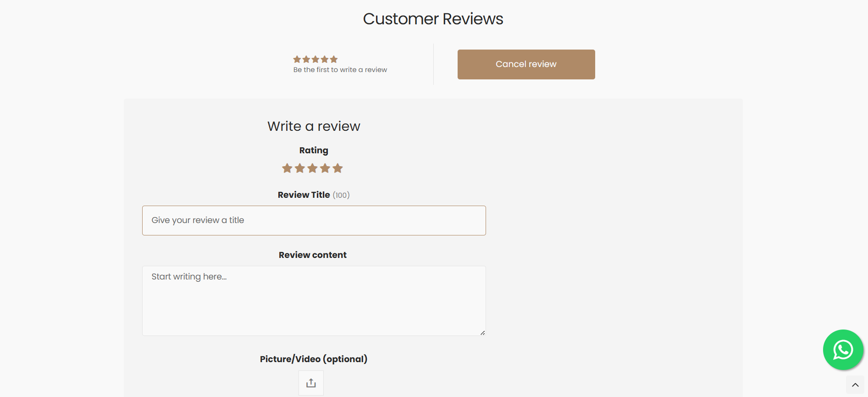868x397 pixels.
Task: Set rating to three stars
Action: tap(312, 168)
